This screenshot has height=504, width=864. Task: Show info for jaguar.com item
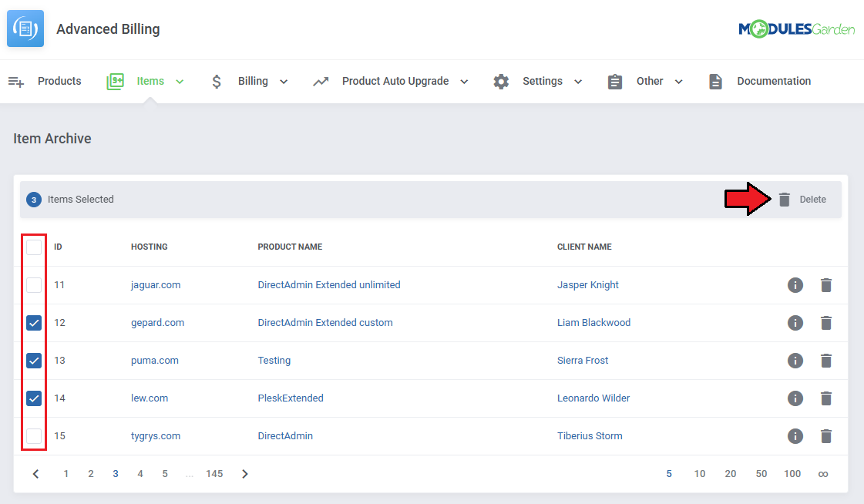(x=795, y=285)
